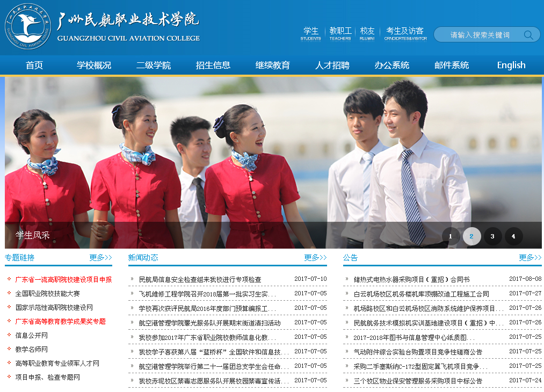The width and height of the screenshot is (544, 392).
Task: Expand 更多 in 新闻动态 section
Action: (x=315, y=258)
